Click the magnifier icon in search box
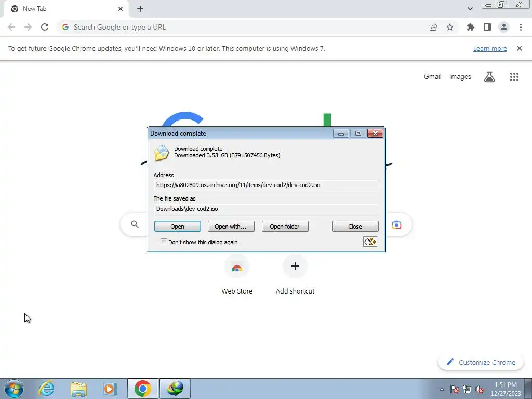Screen dimensions: 532x399 (x=135, y=224)
